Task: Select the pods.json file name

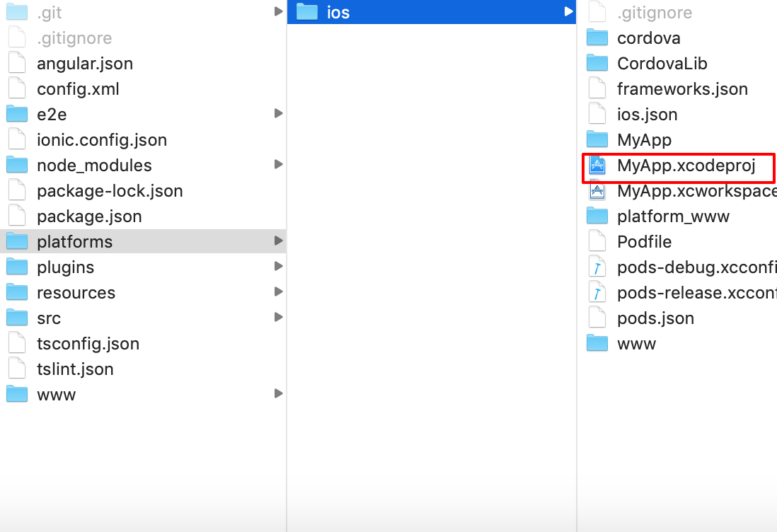Action: [x=655, y=318]
